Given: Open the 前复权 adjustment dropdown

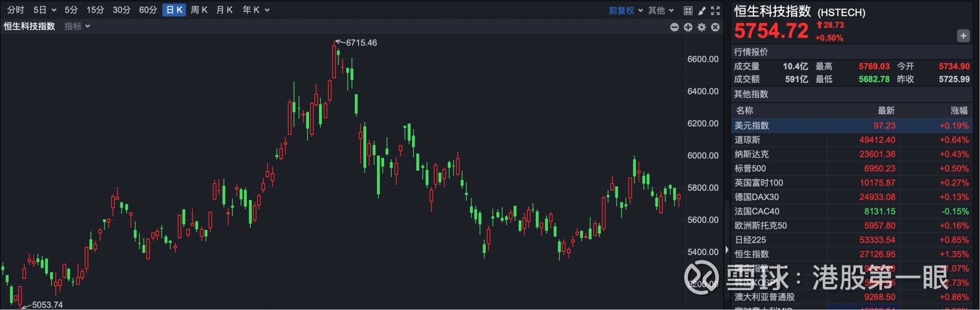Looking at the screenshot, I should (x=625, y=10).
